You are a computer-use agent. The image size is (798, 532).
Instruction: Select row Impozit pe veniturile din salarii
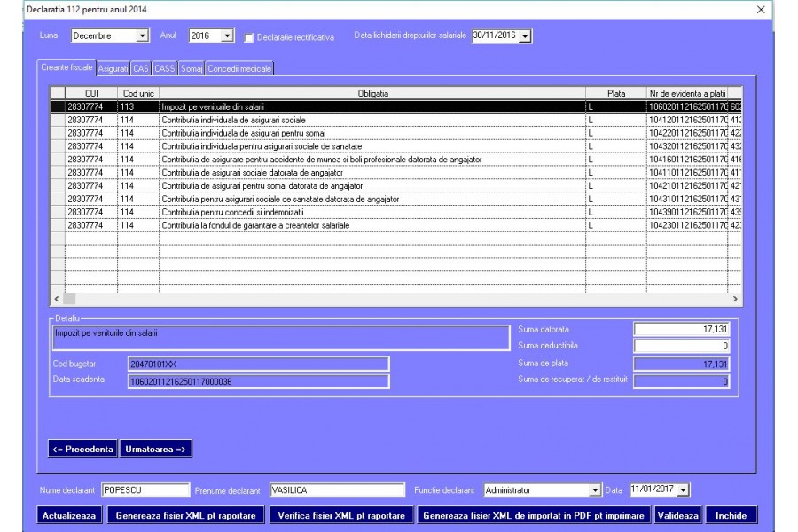(x=396, y=106)
